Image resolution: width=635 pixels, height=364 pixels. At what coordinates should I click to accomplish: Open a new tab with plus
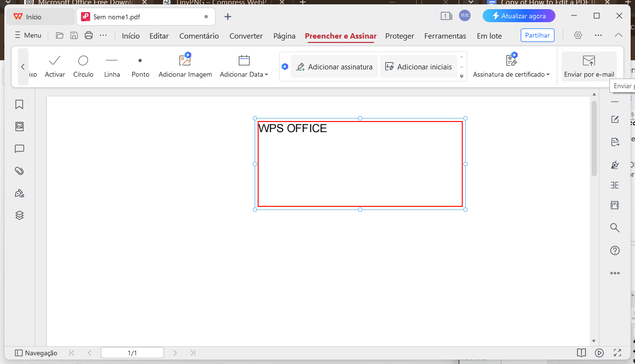click(x=228, y=17)
